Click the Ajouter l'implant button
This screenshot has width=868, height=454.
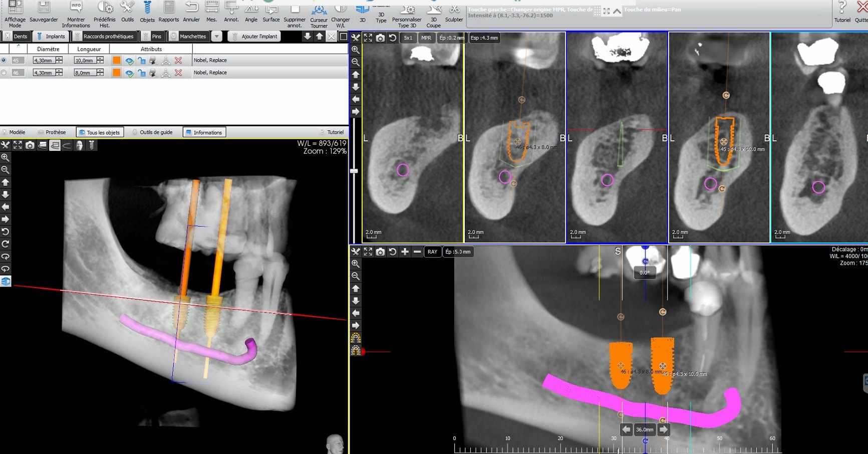pos(254,37)
